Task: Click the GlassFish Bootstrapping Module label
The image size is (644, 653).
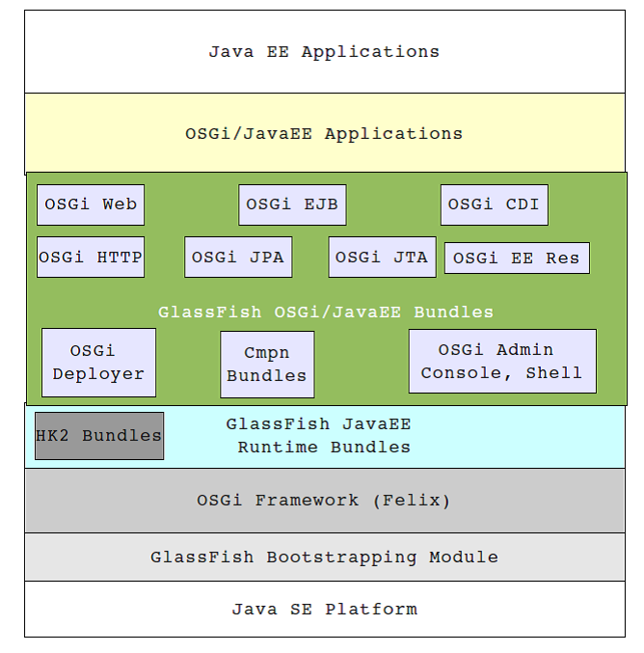Action: click(324, 558)
